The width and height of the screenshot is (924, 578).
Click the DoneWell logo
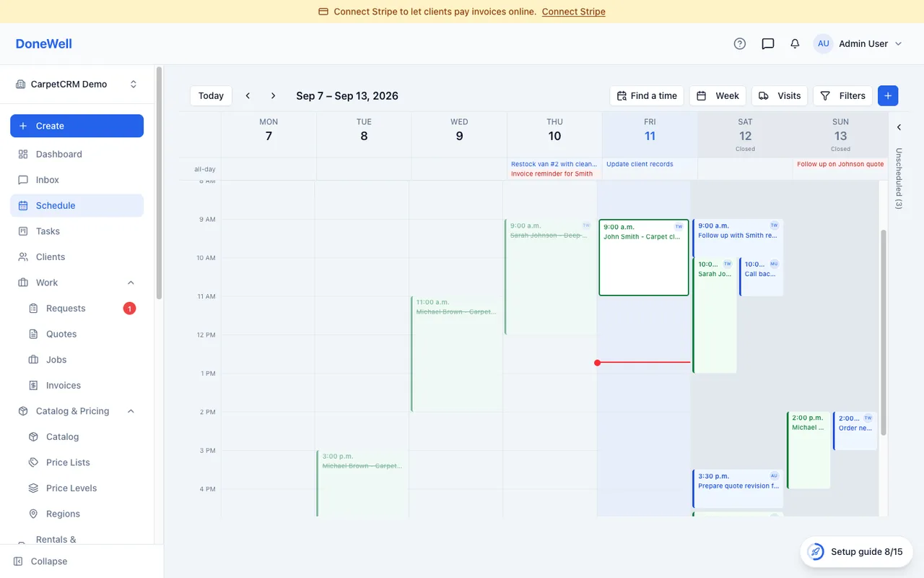coord(44,43)
